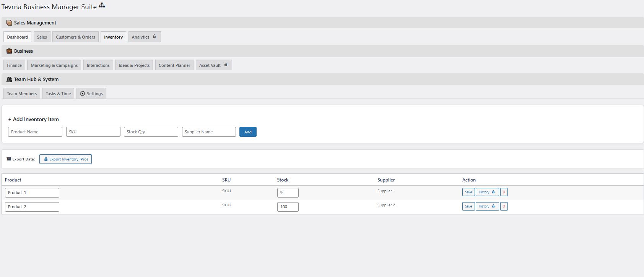Image resolution: width=644 pixels, height=277 pixels.
Task: Open the Settings tab
Action: [91, 94]
